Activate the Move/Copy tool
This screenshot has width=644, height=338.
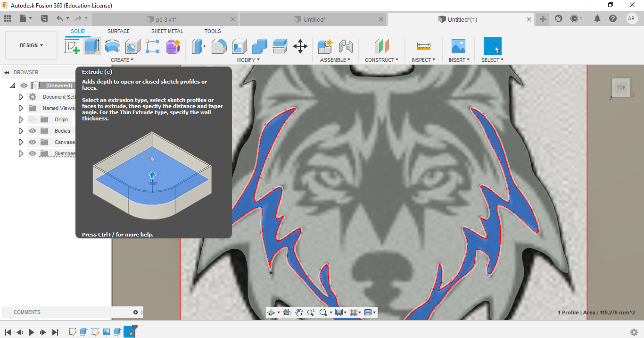[x=300, y=46]
